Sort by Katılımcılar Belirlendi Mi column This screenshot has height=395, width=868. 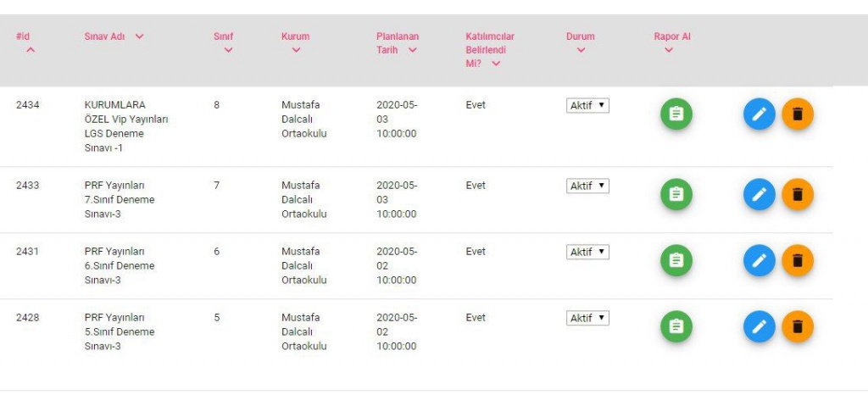click(x=490, y=50)
